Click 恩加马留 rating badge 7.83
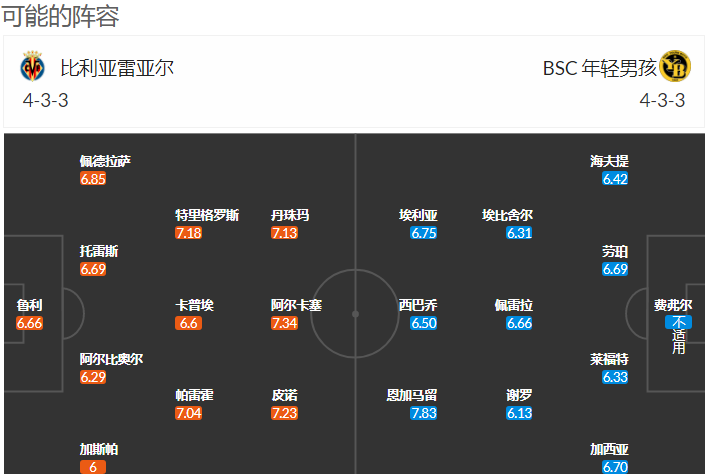This screenshot has height=474, width=707. [x=423, y=413]
